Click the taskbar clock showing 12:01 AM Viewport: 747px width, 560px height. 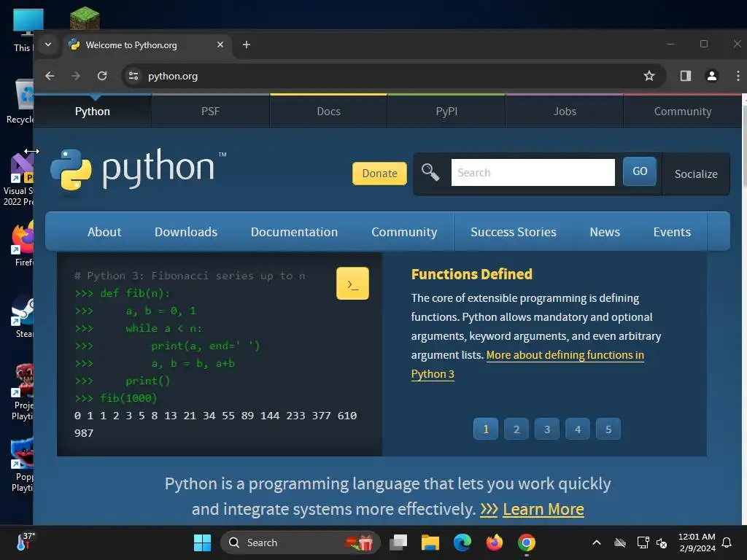[x=697, y=542]
